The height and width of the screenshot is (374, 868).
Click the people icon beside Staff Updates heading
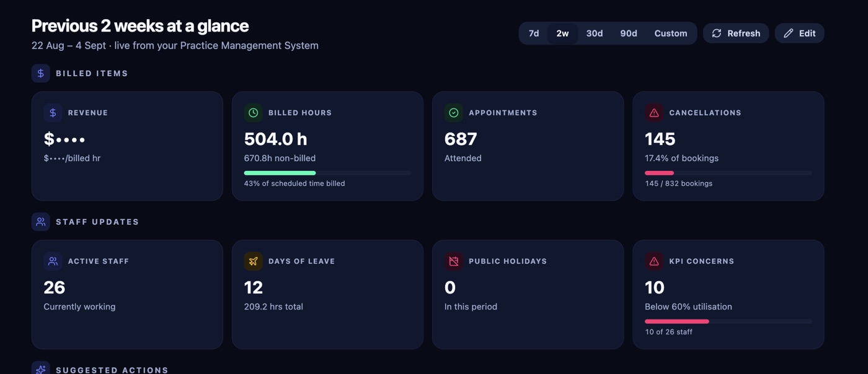tap(41, 222)
